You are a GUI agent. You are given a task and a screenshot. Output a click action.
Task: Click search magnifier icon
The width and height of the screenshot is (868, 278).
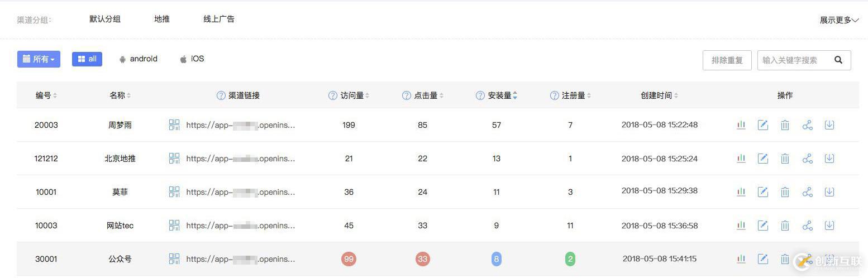(x=838, y=60)
